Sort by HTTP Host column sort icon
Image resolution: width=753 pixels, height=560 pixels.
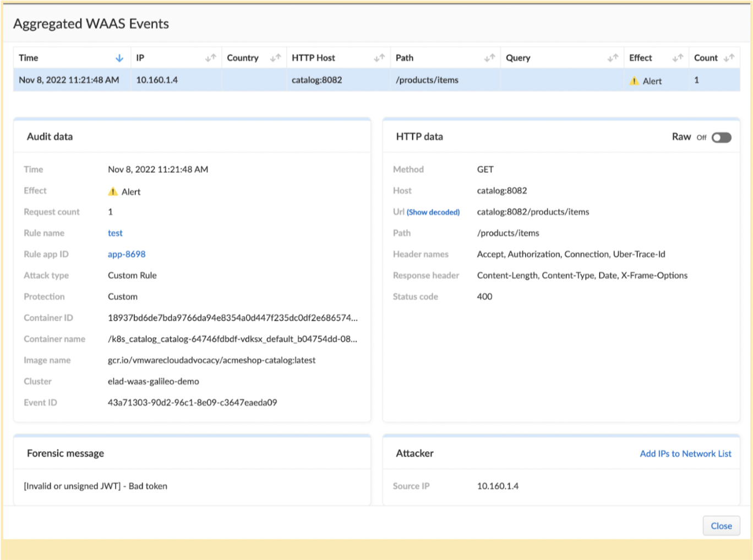(x=379, y=58)
